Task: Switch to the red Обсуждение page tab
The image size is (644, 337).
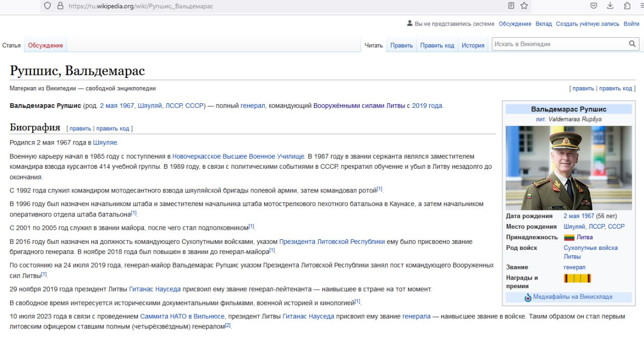Action: 45,45
